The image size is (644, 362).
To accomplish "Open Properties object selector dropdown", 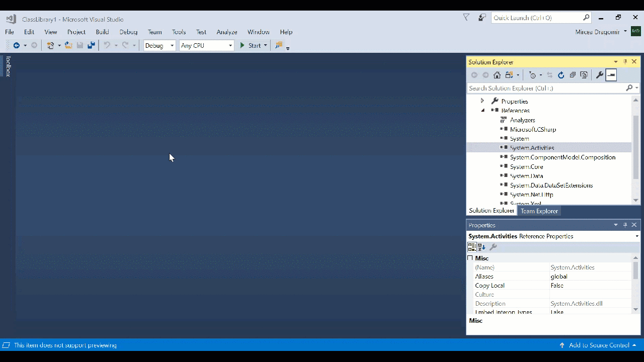I will pos(637,236).
